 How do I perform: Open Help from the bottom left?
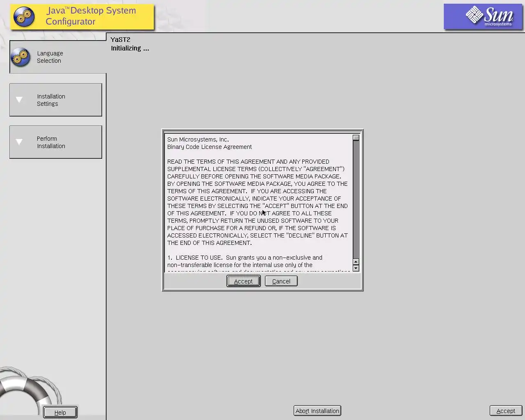(60, 412)
